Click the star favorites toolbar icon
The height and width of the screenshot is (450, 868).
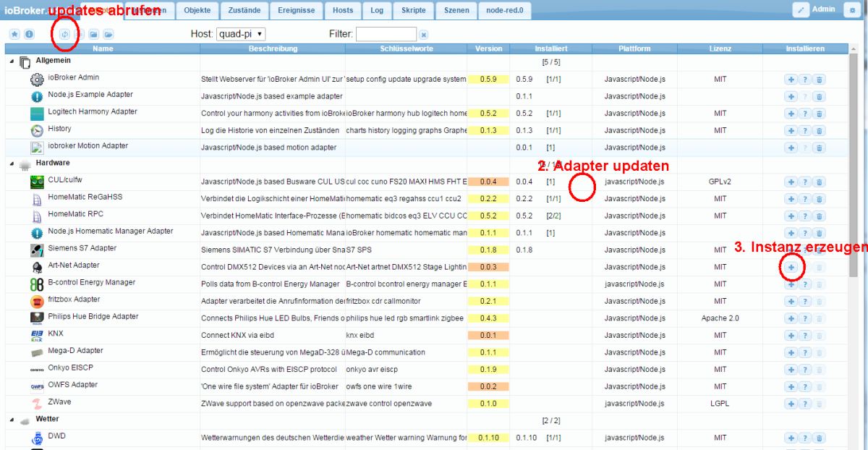coord(14,34)
